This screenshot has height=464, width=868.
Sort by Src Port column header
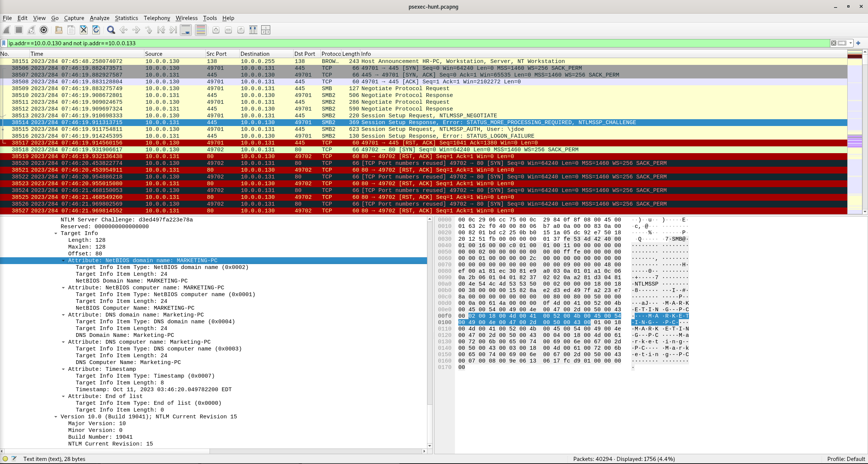point(222,54)
